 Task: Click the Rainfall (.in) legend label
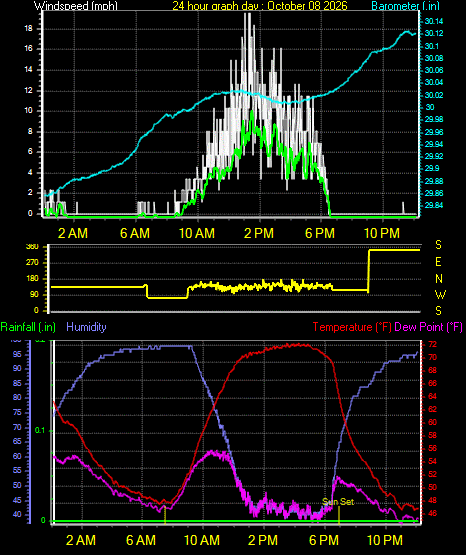[x=28, y=327]
